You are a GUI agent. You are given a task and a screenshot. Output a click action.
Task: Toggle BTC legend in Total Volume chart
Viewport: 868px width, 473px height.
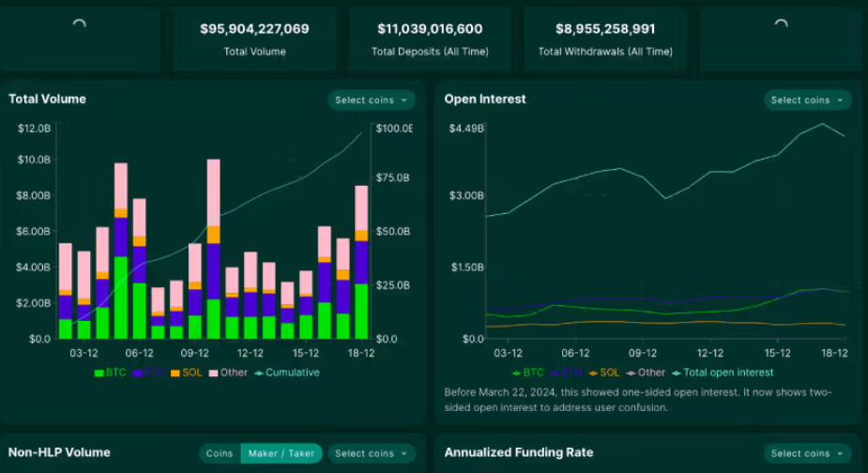tap(110, 373)
